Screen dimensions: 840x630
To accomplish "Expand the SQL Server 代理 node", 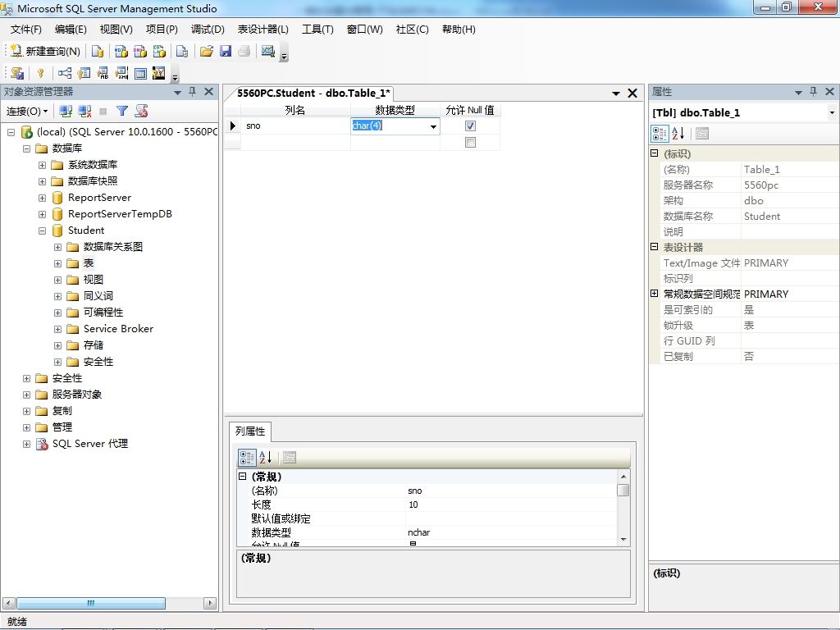I will 26,444.
